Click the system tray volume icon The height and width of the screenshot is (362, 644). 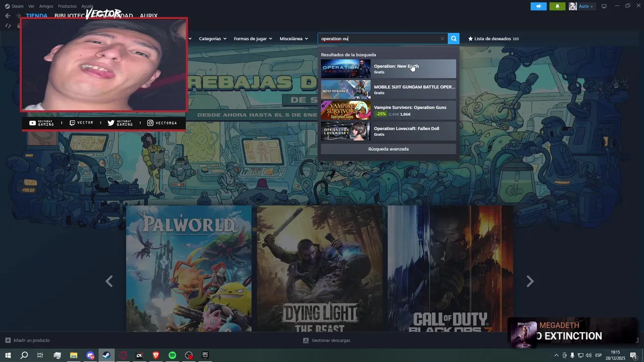click(x=588, y=355)
